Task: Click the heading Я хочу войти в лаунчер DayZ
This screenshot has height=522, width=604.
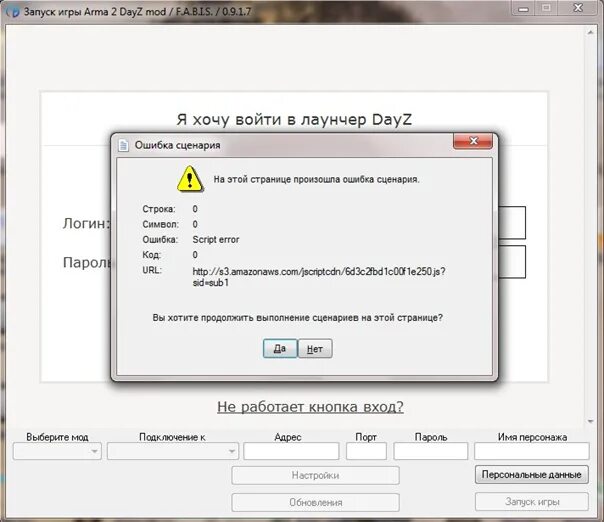Action: click(294, 119)
